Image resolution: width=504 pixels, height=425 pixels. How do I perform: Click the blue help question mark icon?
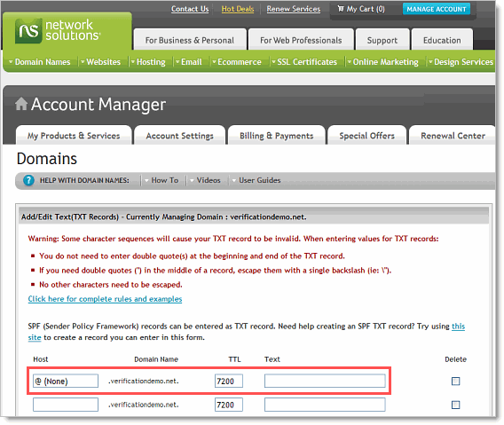tap(28, 180)
